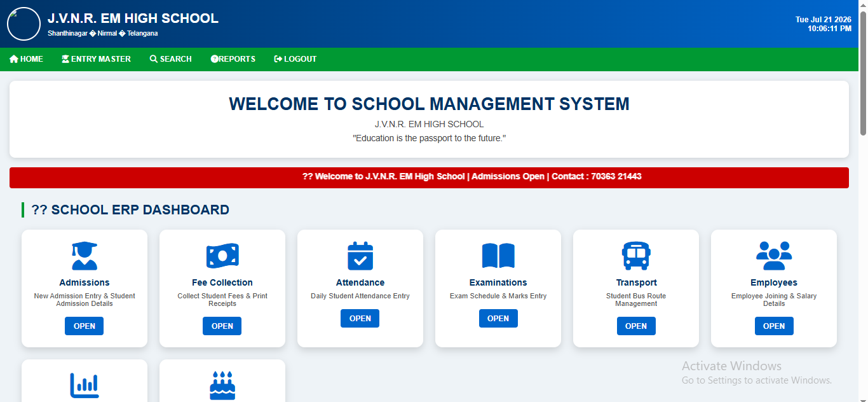868x402 pixels.
Task: Open the ENTRY MASTER menu
Action: point(96,59)
